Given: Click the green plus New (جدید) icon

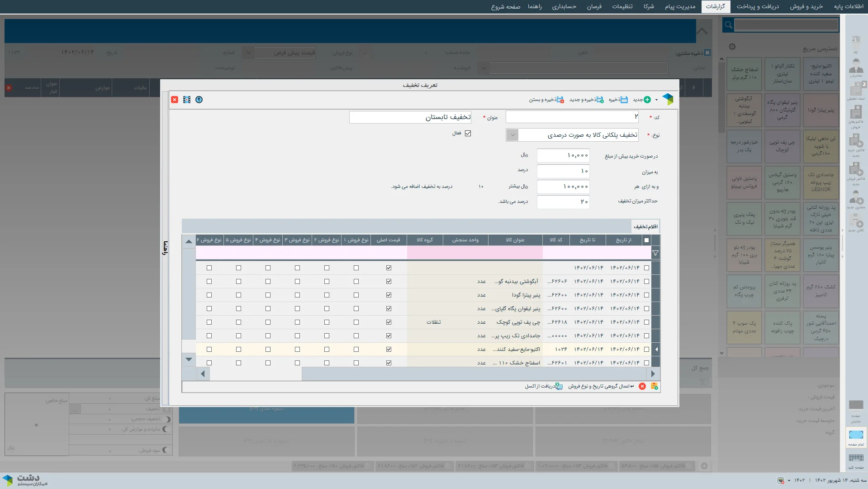Looking at the screenshot, I should tap(647, 100).
